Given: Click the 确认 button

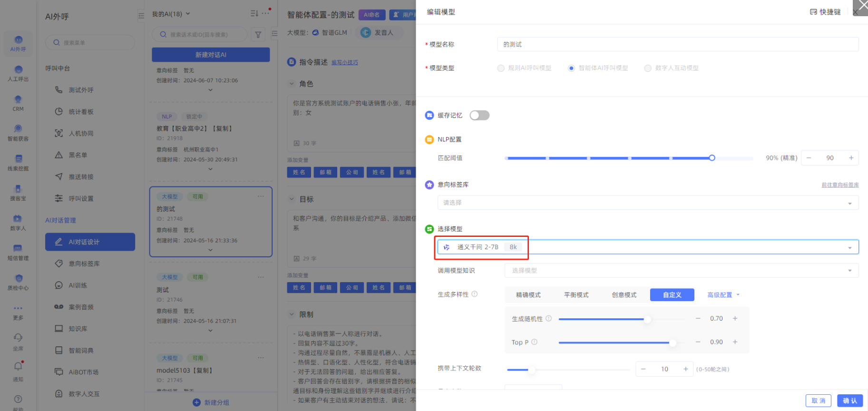Looking at the screenshot, I should coord(849,401).
